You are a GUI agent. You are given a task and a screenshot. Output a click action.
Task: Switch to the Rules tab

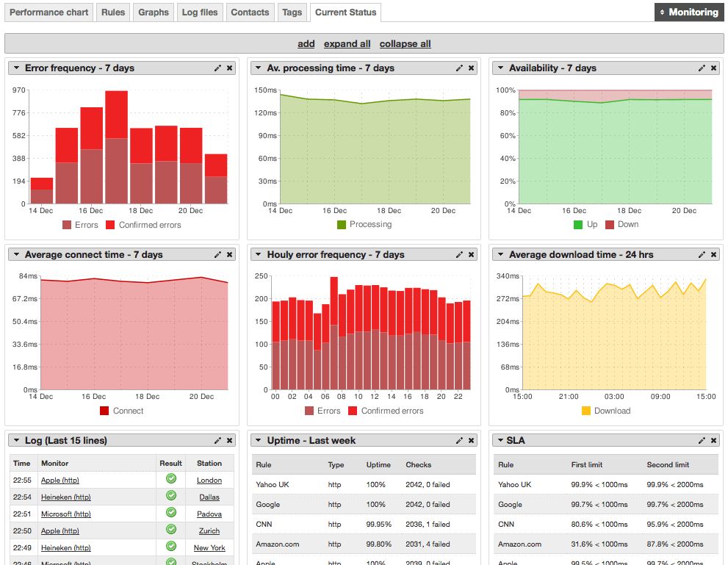pyautogui.click(x=112, y=12)
